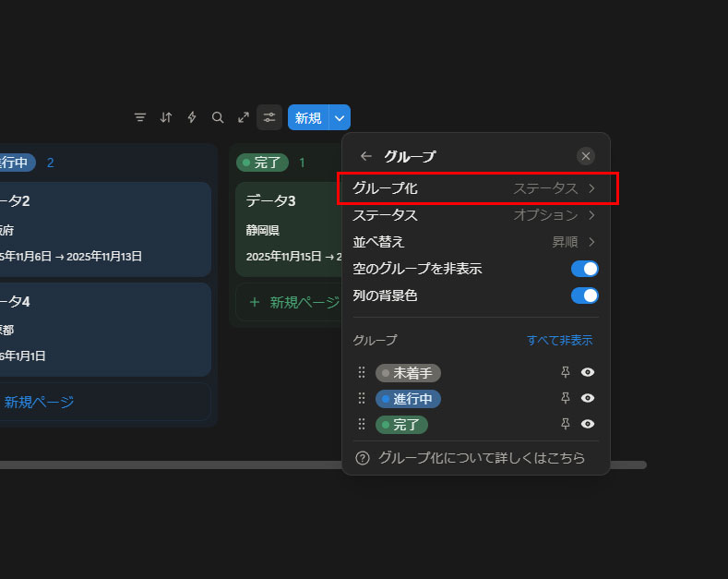The width and height of the screenshot is (728, 579).
Task: Click the すべて非表示 link
Action: (559, 340)
